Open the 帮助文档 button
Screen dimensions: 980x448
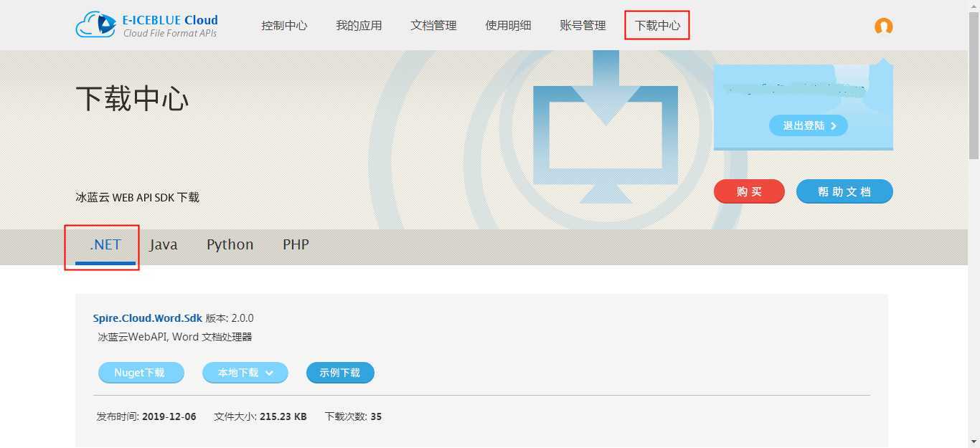pos(844,191)
